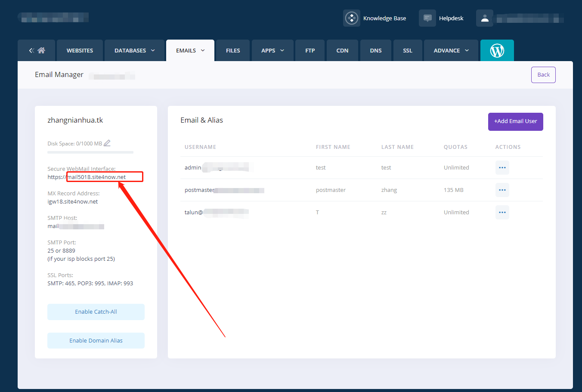Image resolution: width=582 pixels, height=392 pixels.
Task: Open the WordPress icon tab
Action: coord(497,51)
